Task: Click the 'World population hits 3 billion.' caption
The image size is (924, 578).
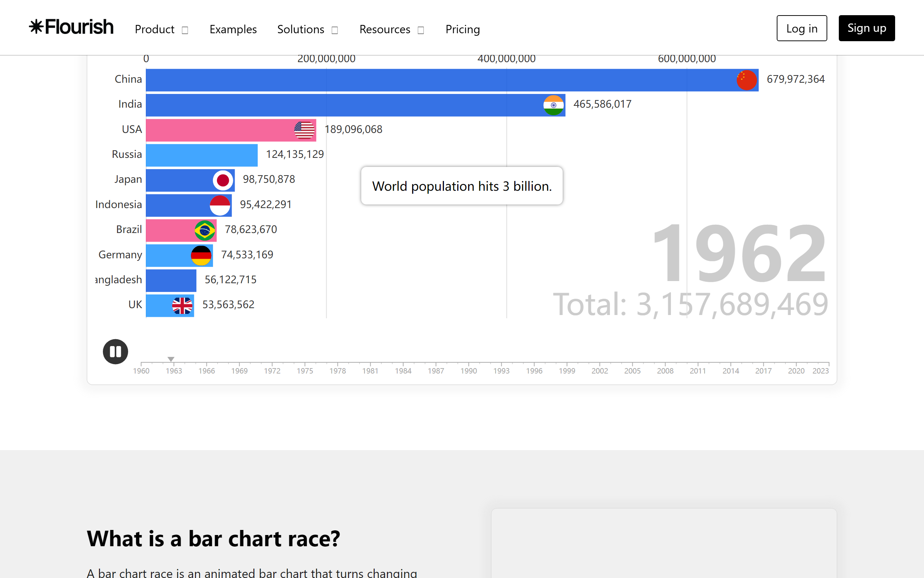Action: click(x=462, y=186)
